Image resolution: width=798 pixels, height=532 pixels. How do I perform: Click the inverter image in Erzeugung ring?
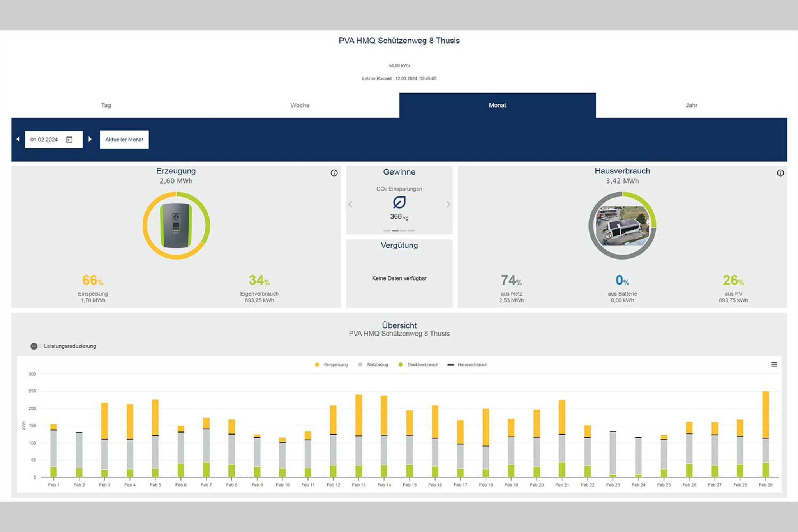point(176,225)
